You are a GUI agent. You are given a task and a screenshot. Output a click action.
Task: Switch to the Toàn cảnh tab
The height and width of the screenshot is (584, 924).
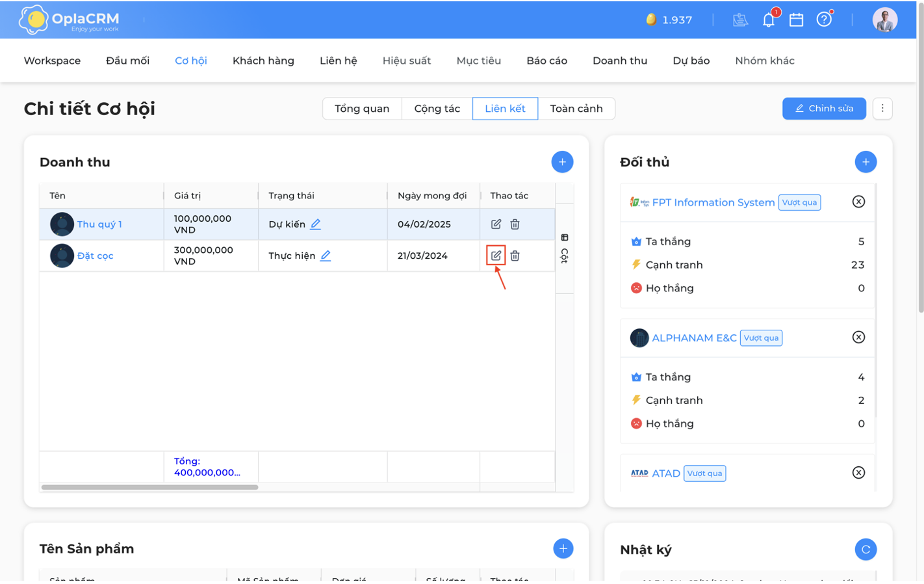[x=576, y=109]
